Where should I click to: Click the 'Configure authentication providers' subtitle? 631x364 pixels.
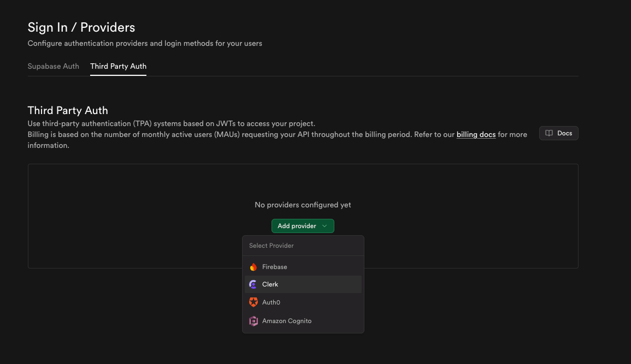(x=145, y=44)
